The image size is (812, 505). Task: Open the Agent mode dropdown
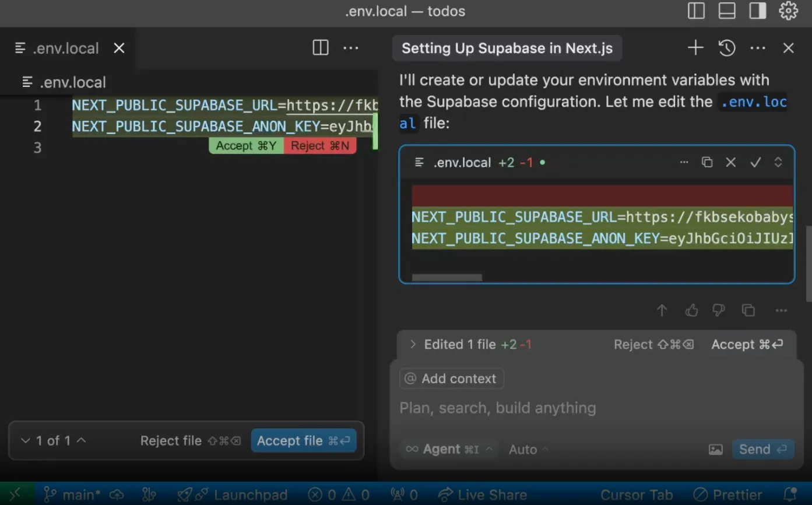click(x=449, y=449)
